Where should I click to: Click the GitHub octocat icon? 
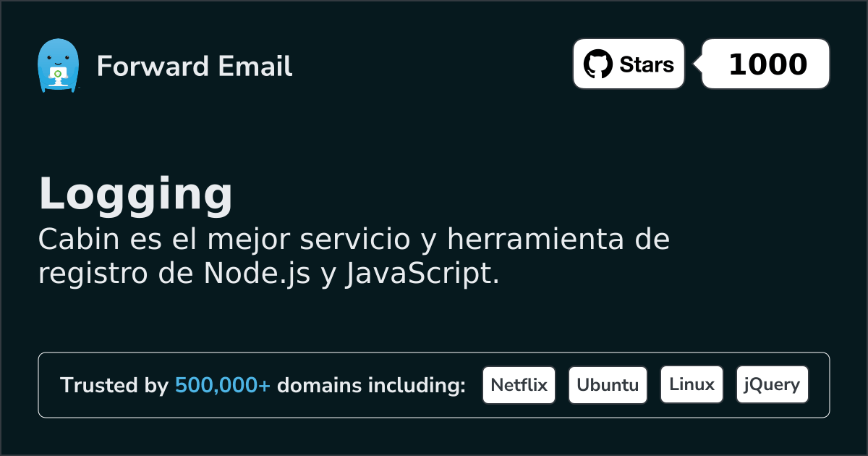(598, 64)
